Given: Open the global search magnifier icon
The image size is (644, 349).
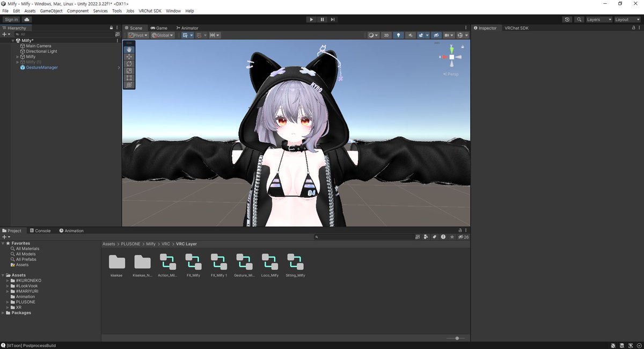Looking at the screenshot, I should point(579,19).
